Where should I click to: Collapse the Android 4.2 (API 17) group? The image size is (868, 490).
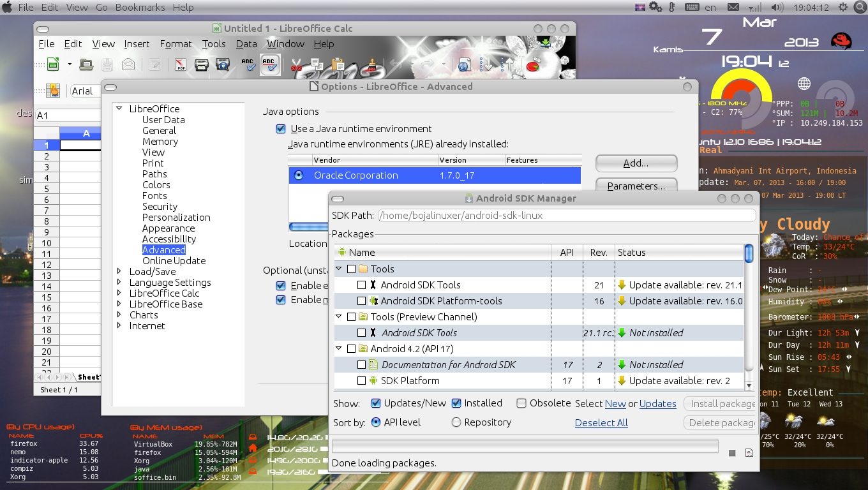click(339, 349)
